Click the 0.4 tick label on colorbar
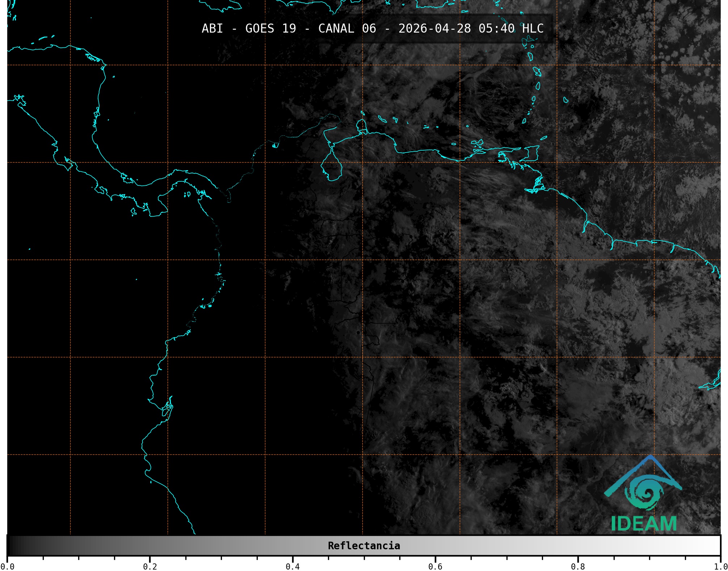The height and width of the screenshot is (571, 728). click(x=293, y=567)
